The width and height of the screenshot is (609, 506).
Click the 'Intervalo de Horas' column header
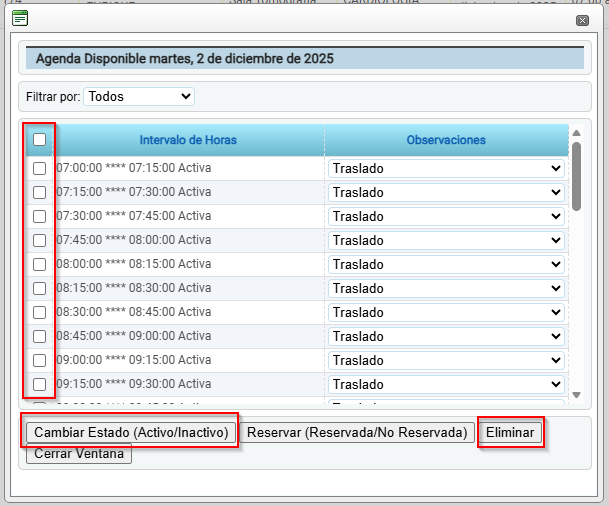pos(188,140)
